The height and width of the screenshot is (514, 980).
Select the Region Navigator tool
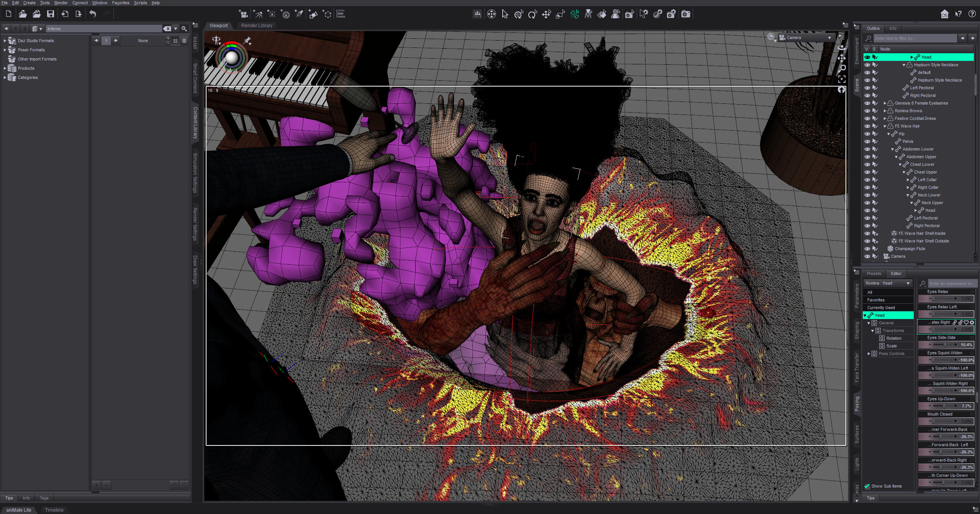(616, 14)
